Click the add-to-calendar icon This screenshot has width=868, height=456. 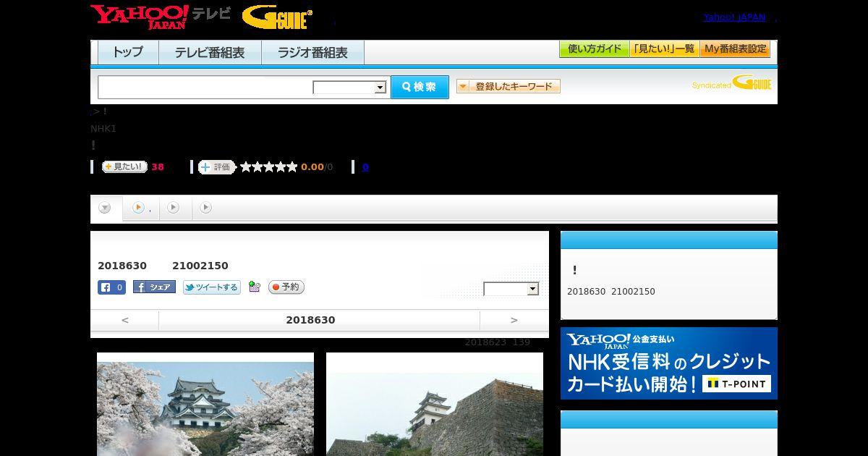tap(254, 287)
